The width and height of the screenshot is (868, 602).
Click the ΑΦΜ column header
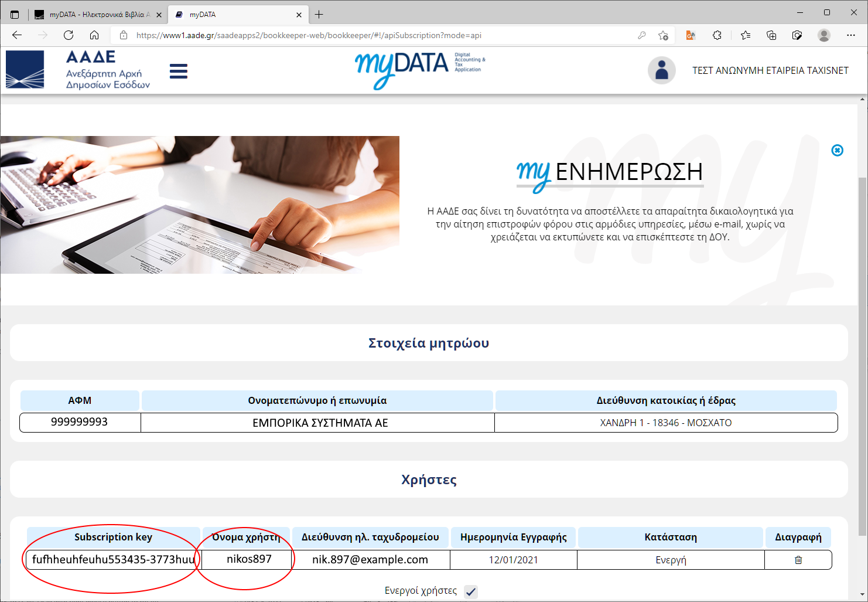click(80, 400)
